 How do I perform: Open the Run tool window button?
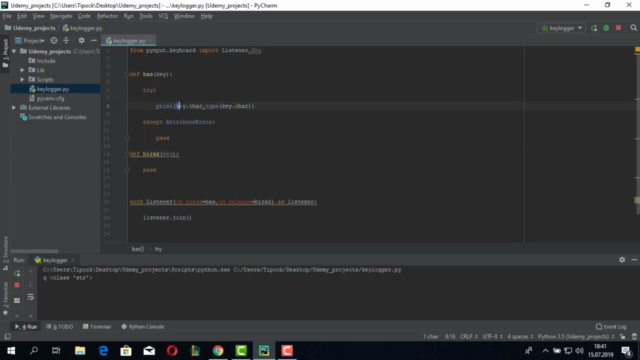[26, 327]
